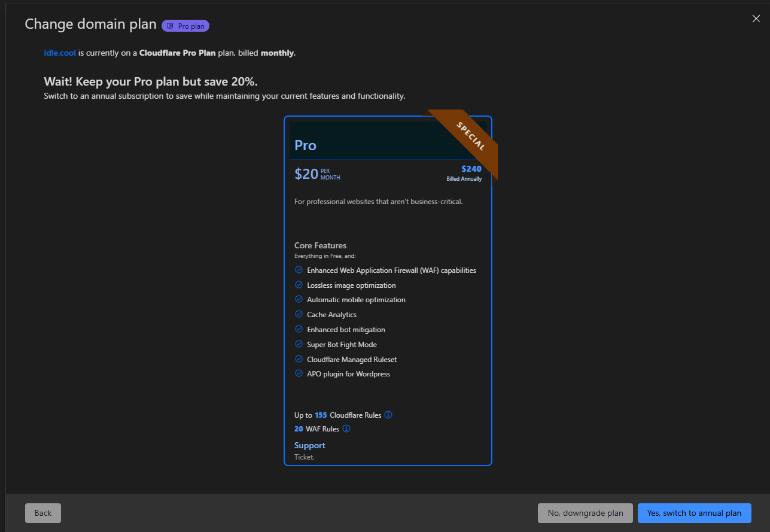Click the 20 WAF Rules text

316,428
